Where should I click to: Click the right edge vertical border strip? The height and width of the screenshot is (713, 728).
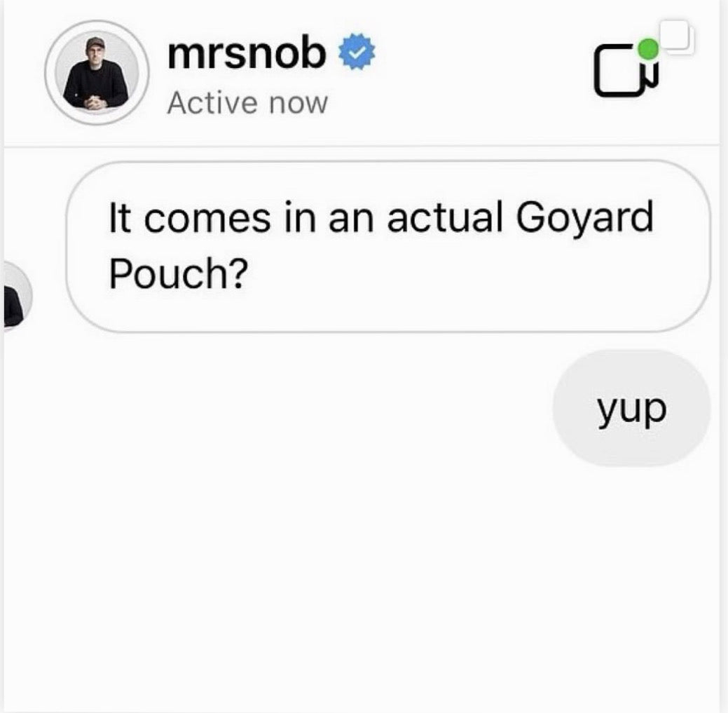point(723,356)
